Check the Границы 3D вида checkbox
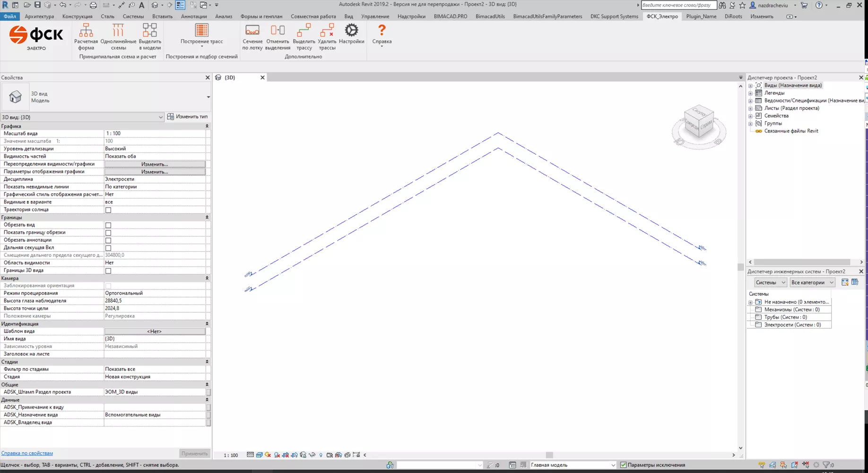This screenshot has height=473, width=868. pyautogui.click(x=108, y=271)
